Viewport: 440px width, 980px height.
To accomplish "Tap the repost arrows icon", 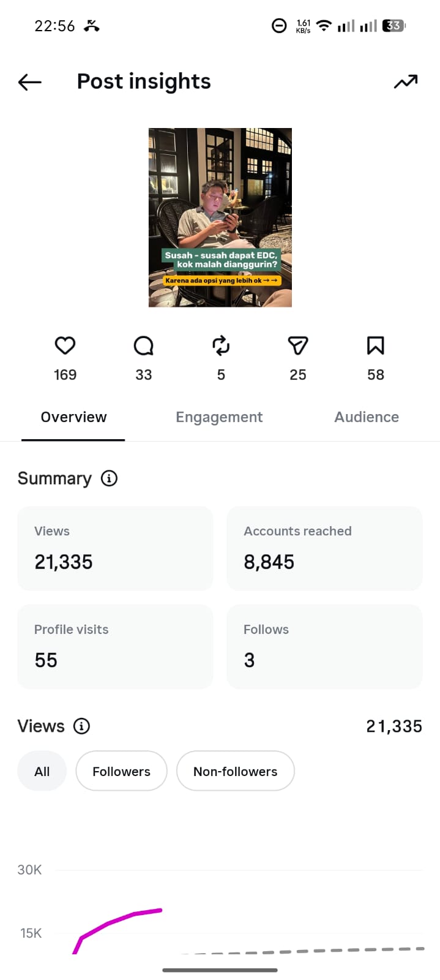I will [x=221, y=345].
